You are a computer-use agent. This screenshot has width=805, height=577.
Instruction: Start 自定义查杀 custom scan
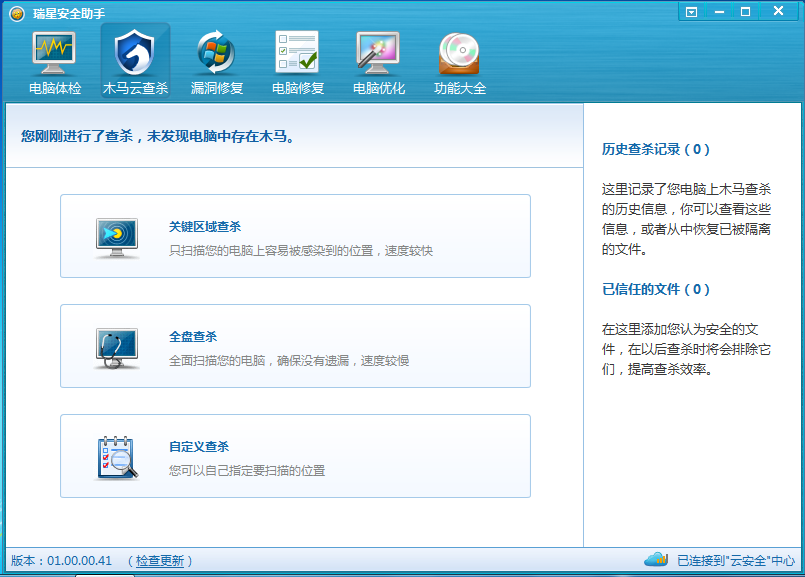click(295, 456)
